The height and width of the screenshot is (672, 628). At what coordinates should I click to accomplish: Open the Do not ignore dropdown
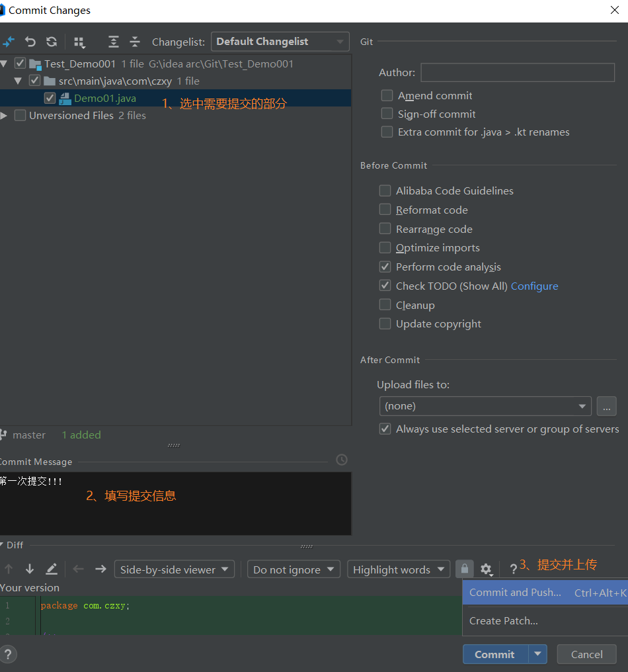[x=294, y=569]
